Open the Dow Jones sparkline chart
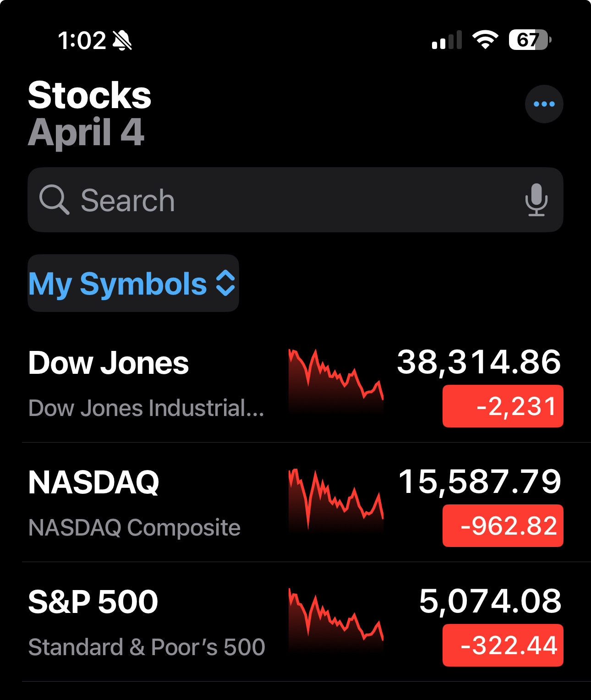The height and width of the screenshot is (700, 591). click(x=336, y=382)
